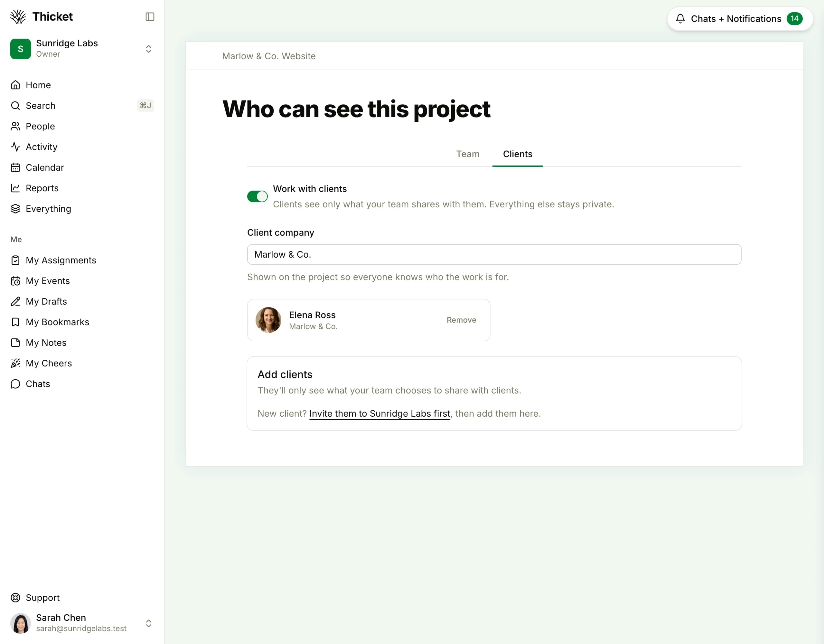Open the My Events icon
The height and width of the screenshot is (644, 824).
(15, 281)
